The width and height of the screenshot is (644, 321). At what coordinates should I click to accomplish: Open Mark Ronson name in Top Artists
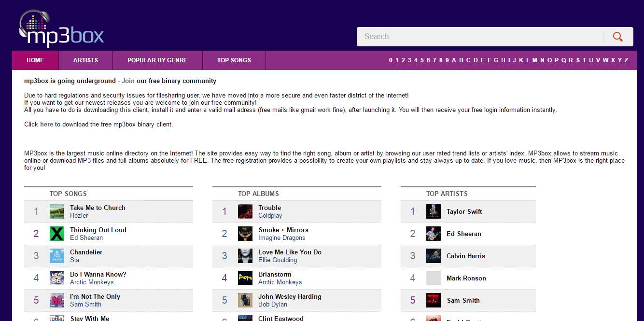click(x=466, y=278)
